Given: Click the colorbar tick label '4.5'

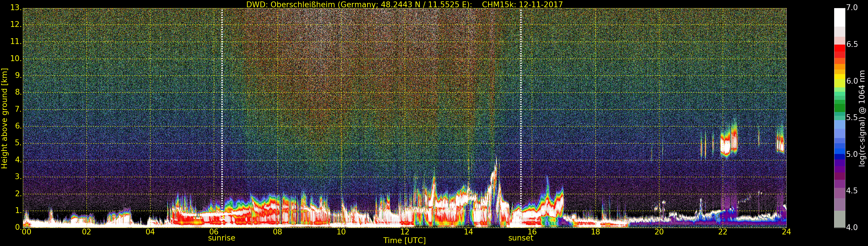Looking at the screenshot, I should tap(852, 191).
